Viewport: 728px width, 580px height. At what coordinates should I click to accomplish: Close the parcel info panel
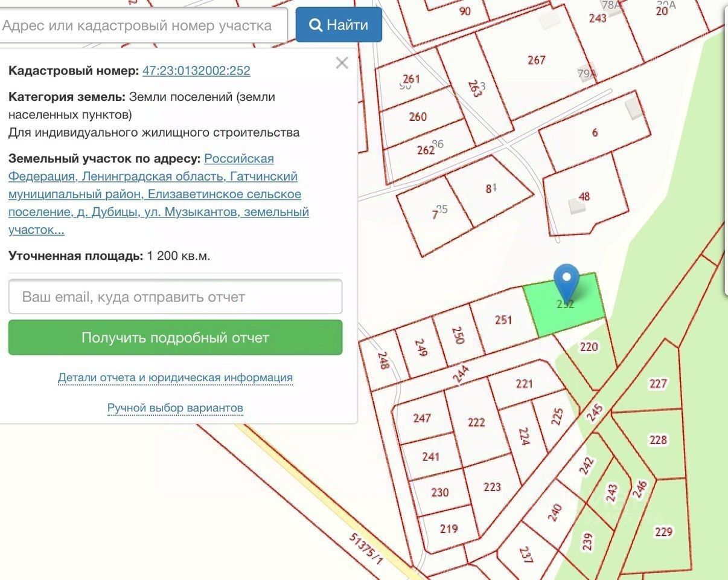point(342,63)
